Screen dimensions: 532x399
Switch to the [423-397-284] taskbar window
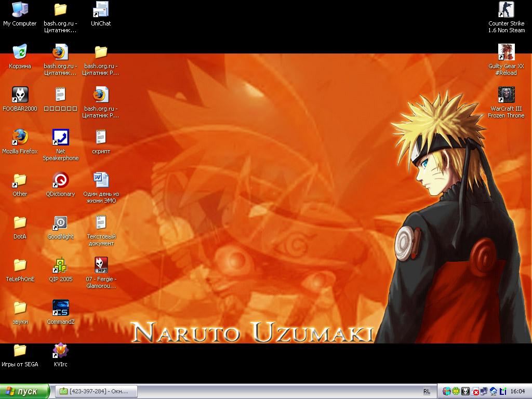(x=96, y=391)
